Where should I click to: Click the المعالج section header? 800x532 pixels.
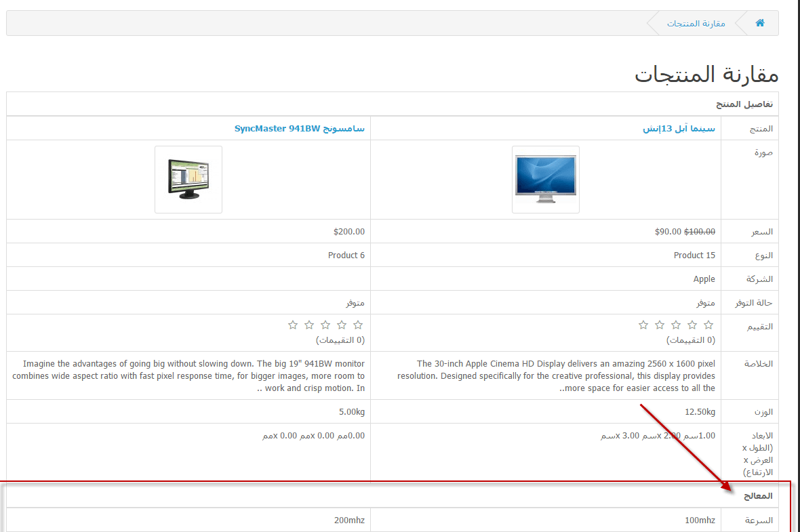[x=758, y=496]
